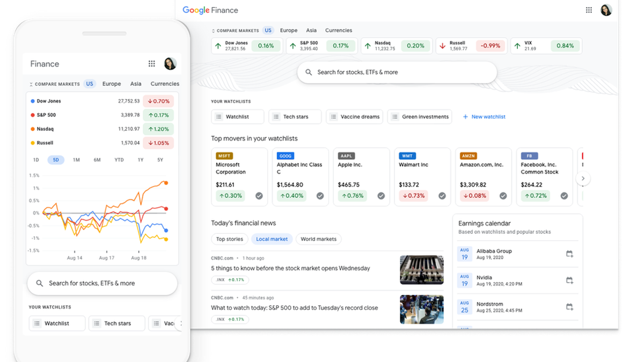Click the phone's search magnifier icon
The image size is (644, 362).
click(40, 283)
